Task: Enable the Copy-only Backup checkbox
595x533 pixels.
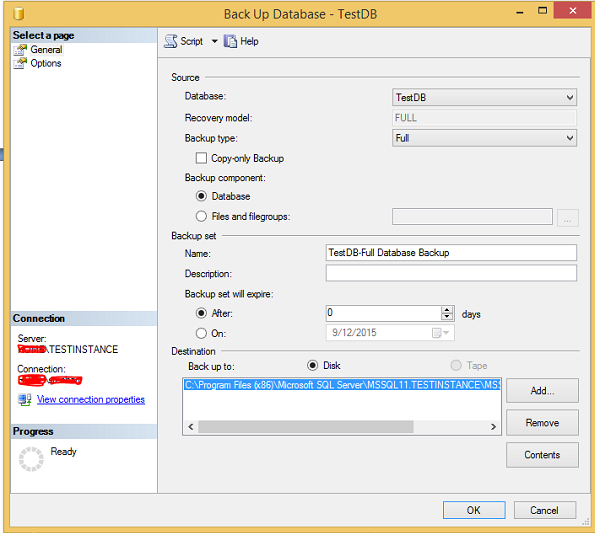Action: 201,158
